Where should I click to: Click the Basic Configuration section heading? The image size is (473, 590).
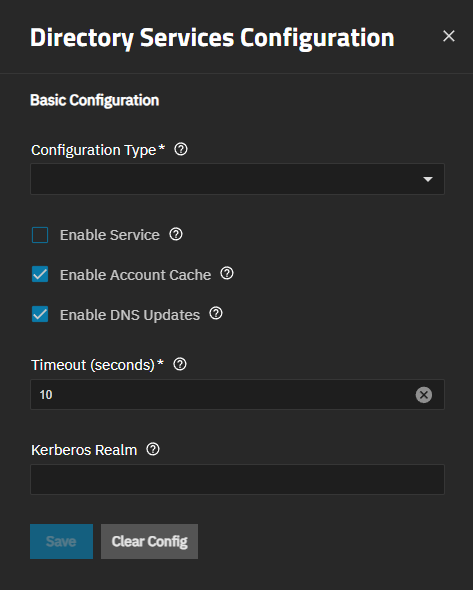94,100
